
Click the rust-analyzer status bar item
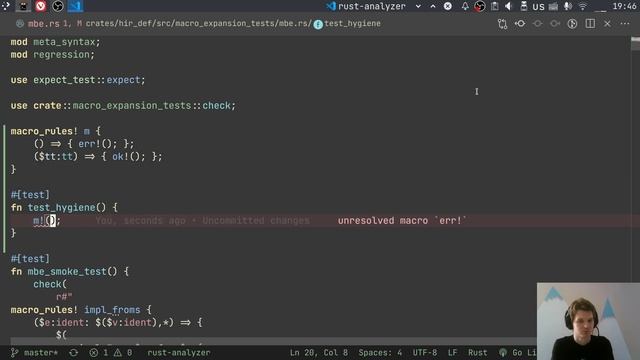point(179,353)
